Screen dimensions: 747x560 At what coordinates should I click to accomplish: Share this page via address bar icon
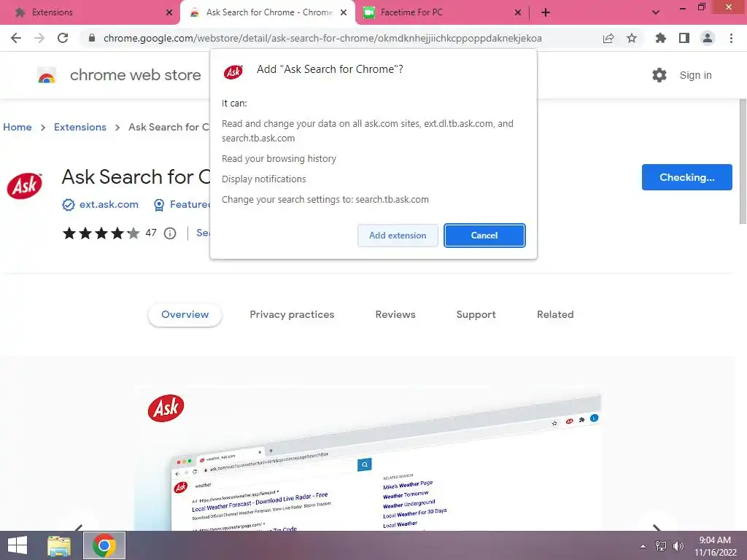pos(608,38)
